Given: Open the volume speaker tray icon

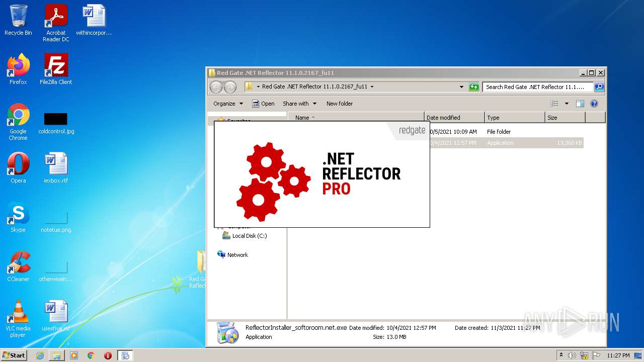Looking at the screenshot, I should tap(572, 355).
